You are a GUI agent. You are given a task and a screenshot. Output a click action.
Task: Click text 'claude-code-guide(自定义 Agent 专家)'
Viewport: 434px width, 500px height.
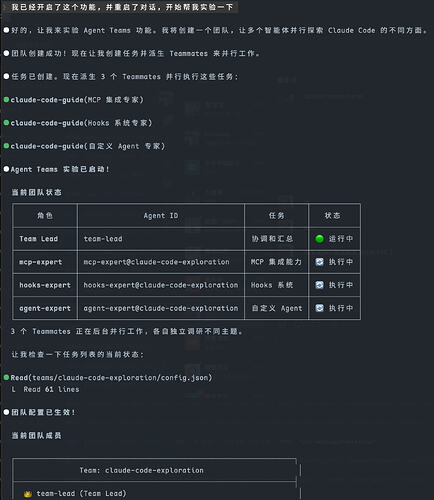[88, 146]
